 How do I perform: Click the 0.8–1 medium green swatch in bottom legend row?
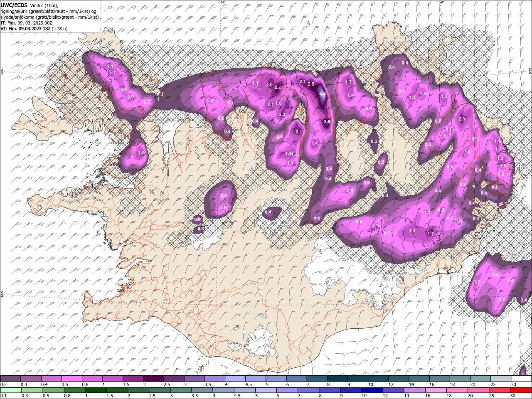coord(74,390)
